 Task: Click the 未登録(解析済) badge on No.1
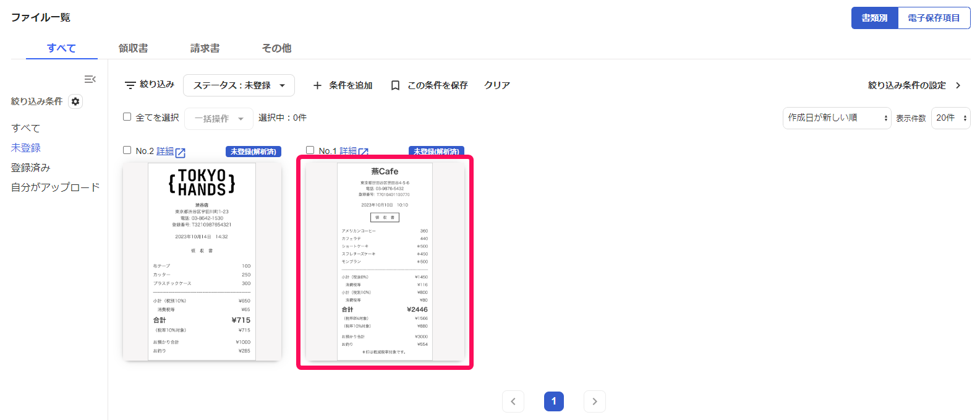click(437, 151)
